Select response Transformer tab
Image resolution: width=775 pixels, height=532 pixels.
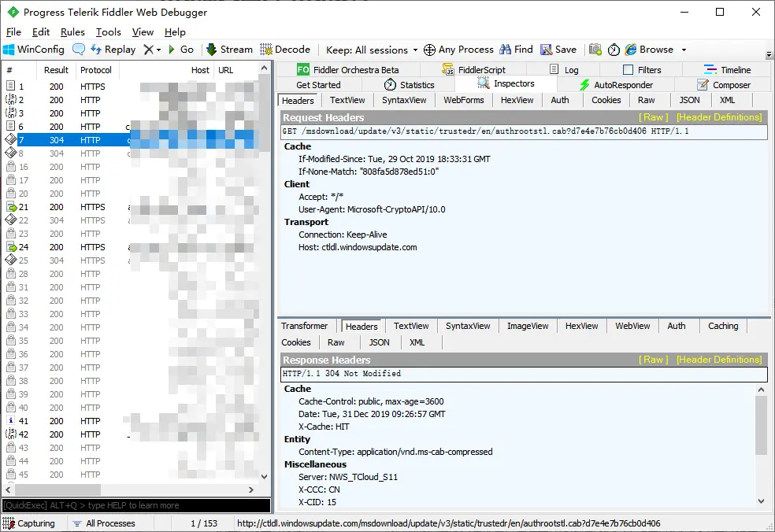(305, 326)
